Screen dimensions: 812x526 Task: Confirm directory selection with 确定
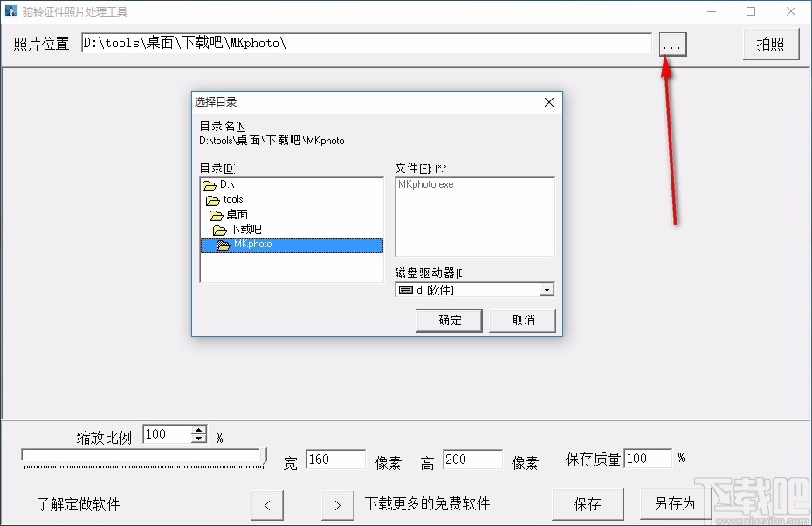pos(449,321)
